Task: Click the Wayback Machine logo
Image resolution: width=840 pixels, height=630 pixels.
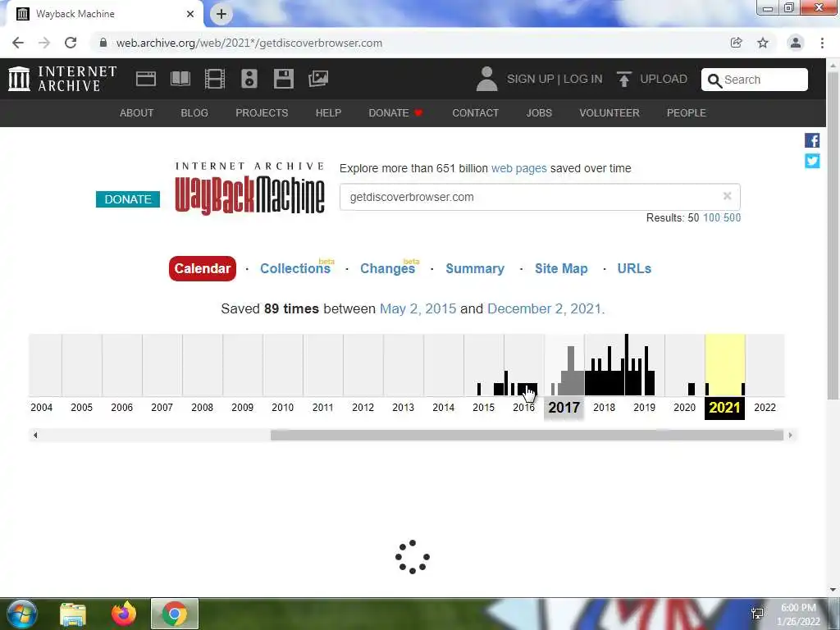Action: click(x=249, y=189)
